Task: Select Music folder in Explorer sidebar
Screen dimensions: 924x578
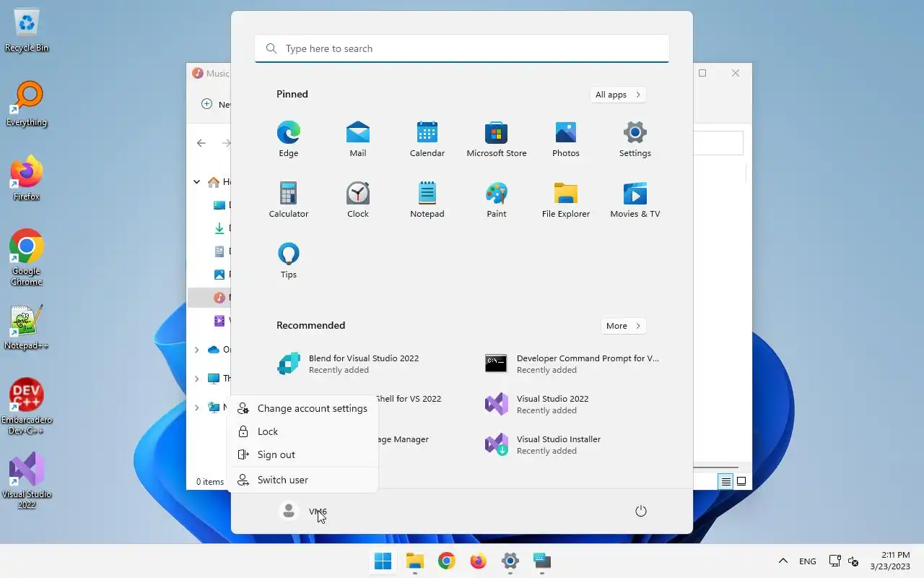Action: tap(209, 298)
